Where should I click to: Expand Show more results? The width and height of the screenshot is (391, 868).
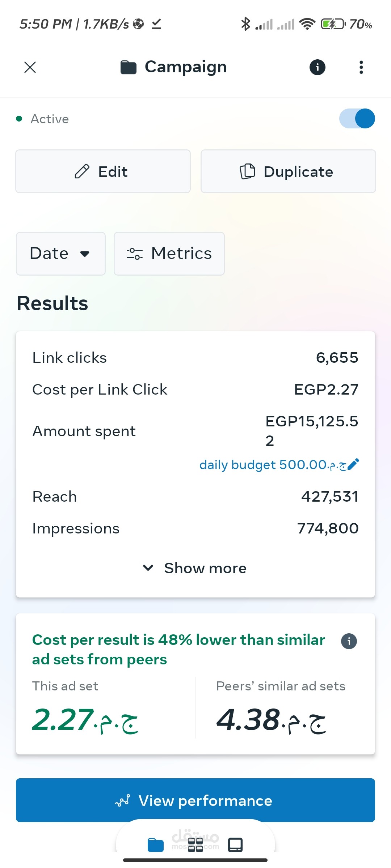(x=195, y=568)
